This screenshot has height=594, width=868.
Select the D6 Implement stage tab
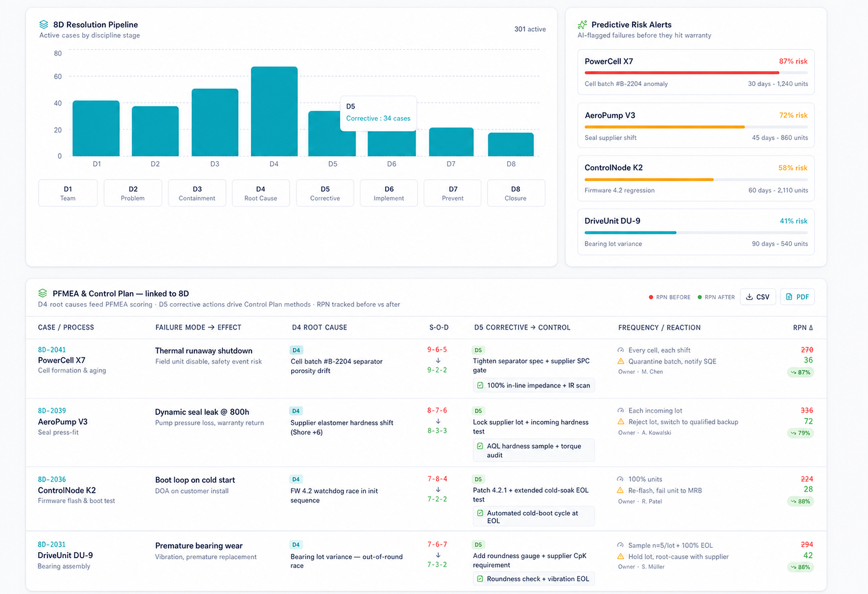[x=389, y=193]
